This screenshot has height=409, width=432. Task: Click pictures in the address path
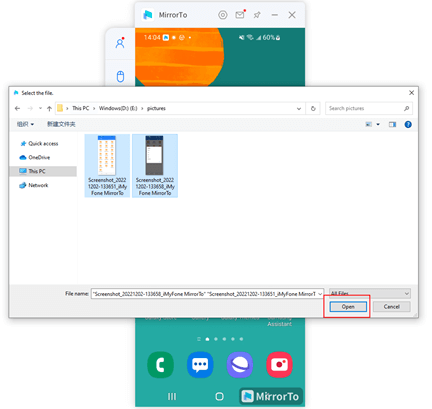point(156,108)
